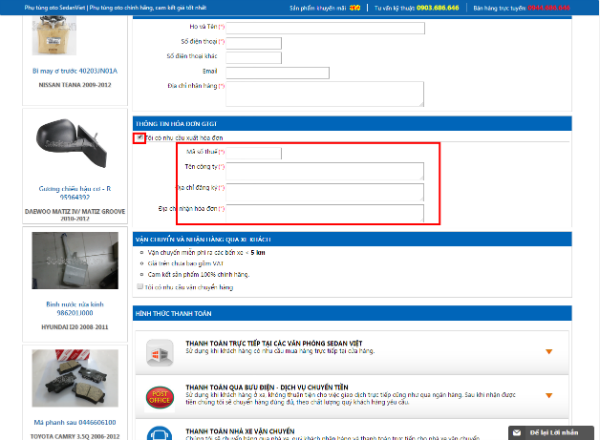Click 'Vận chuyển miễn phí ra các bến xe' text
Image resolution: width=600 pixels, height=440 pixels.
coord(195,253)
